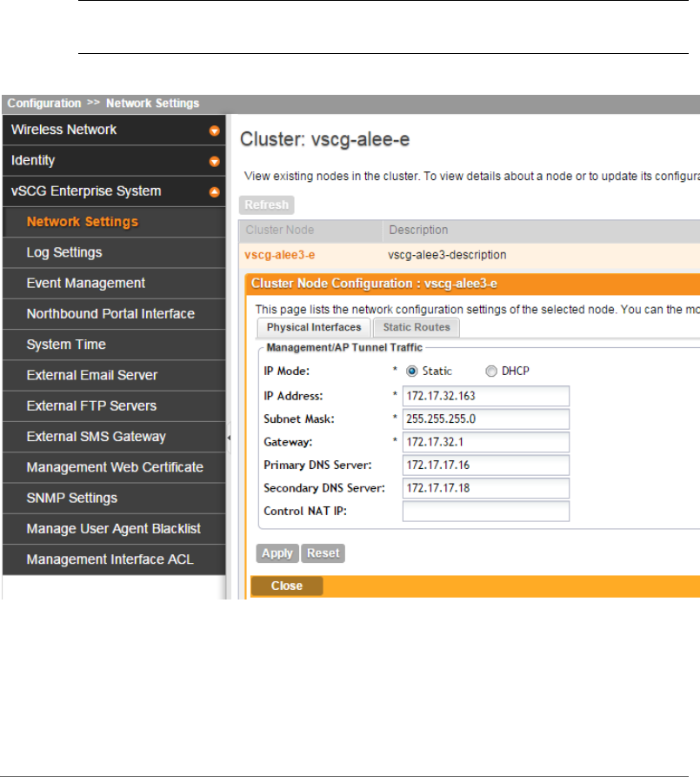Open Management Web Certificate page

115,467
